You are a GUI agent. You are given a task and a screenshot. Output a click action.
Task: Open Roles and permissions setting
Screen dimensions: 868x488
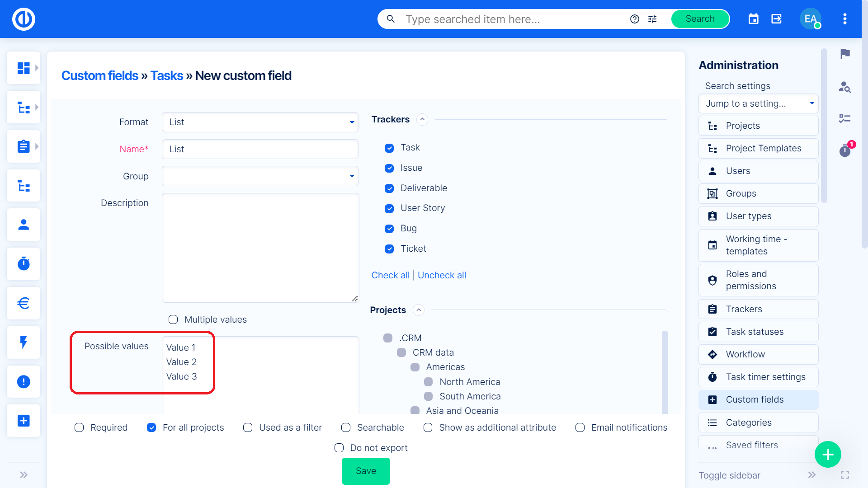click(x=759, y=280)
